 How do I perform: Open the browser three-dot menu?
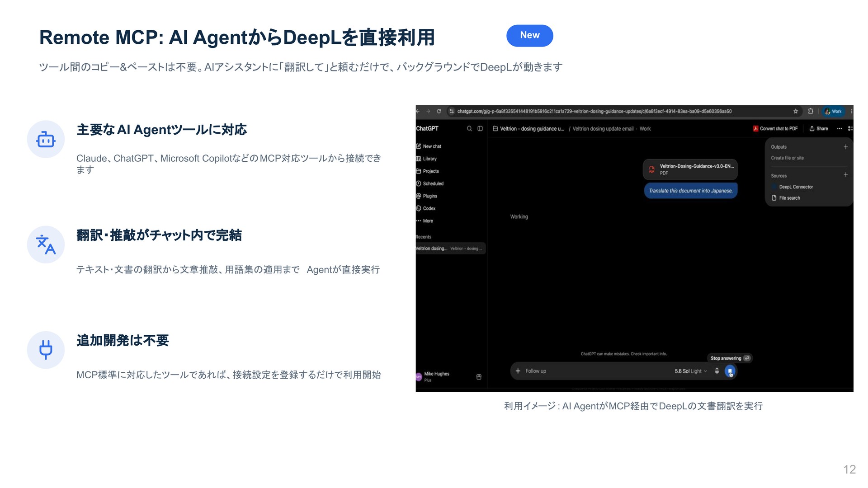[x=852, y=111]
